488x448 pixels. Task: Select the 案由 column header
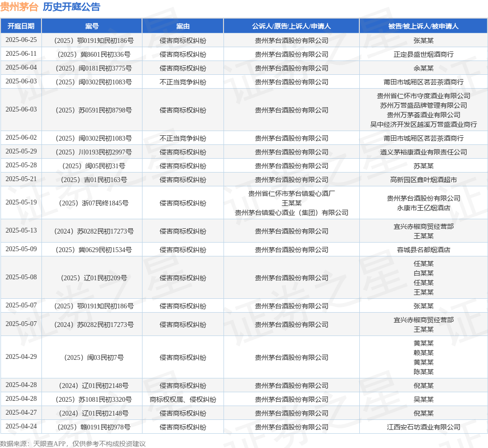click(x=183, y=26)
